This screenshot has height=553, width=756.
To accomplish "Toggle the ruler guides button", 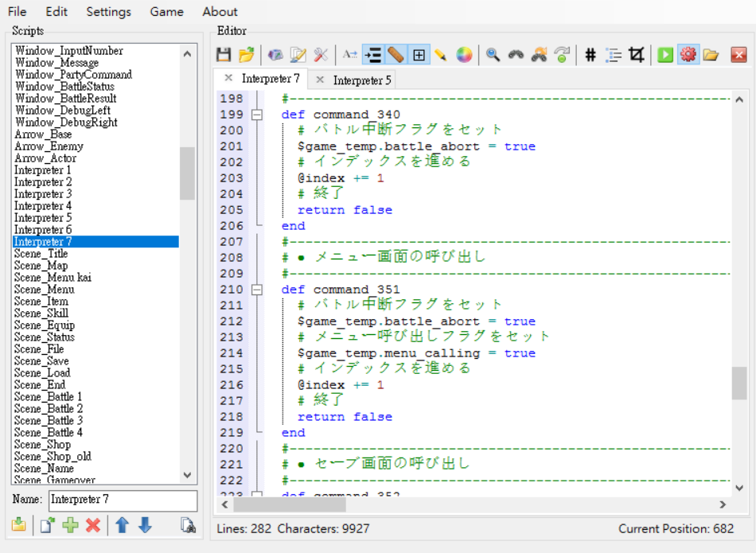I will (396, 55).
